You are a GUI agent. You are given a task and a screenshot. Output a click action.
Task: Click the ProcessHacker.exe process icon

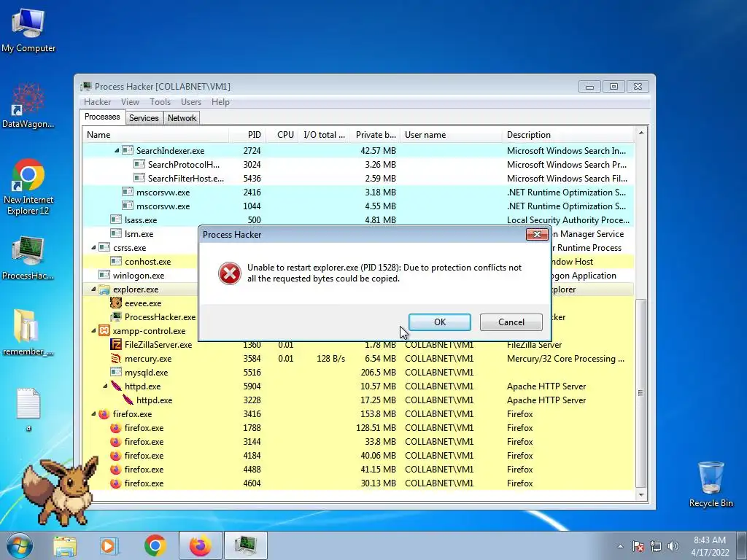(x=116, y=316)
